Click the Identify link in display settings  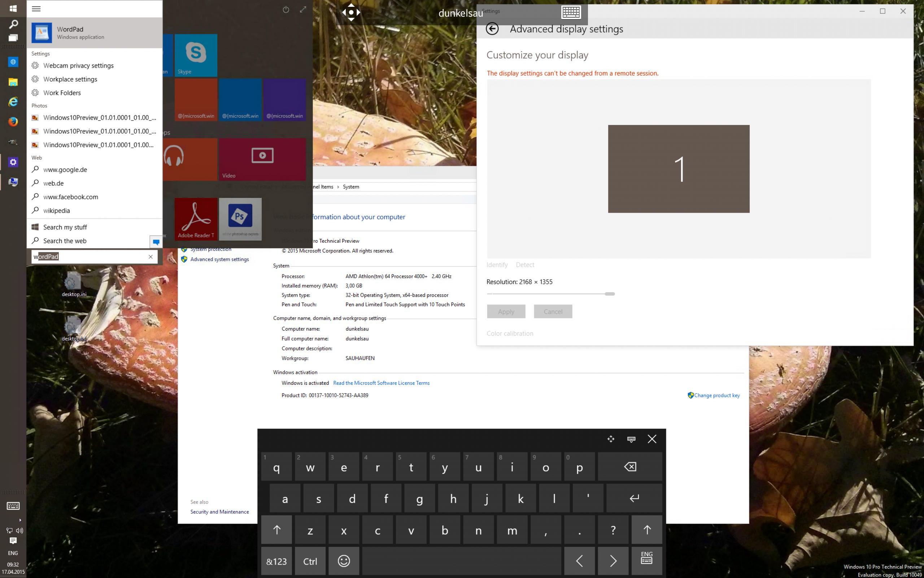pos(497,265)
